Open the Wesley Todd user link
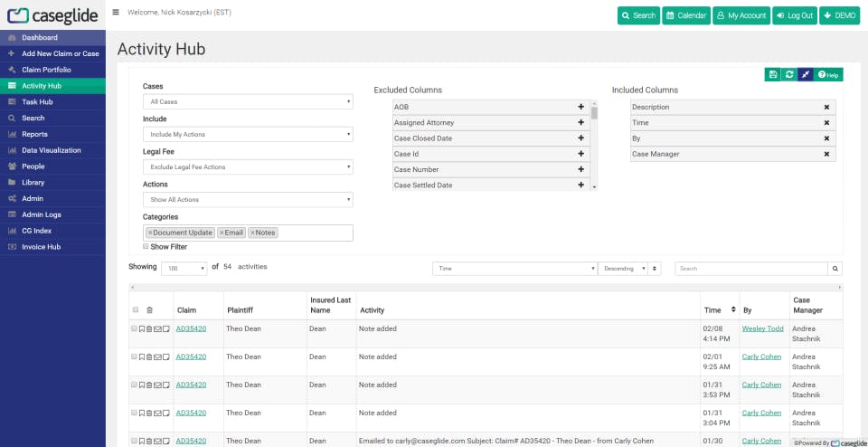 pyautogui.click(x=762, y=328)
